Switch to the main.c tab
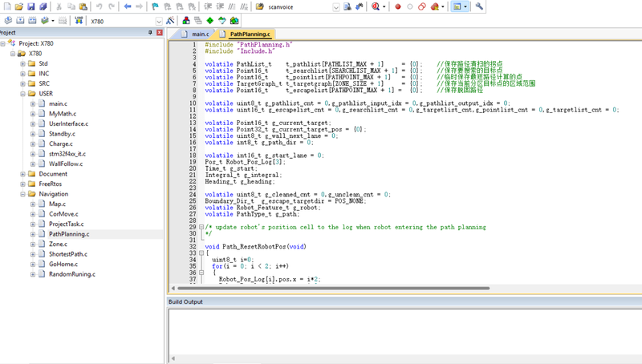Image resolution: width=642 pixels, height=364 pixels. click(200, 34)
